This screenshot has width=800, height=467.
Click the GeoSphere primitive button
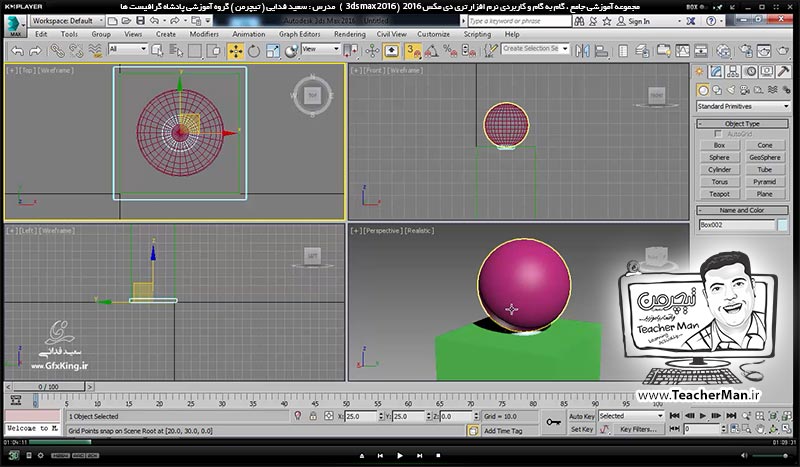[x=765, y=158]
